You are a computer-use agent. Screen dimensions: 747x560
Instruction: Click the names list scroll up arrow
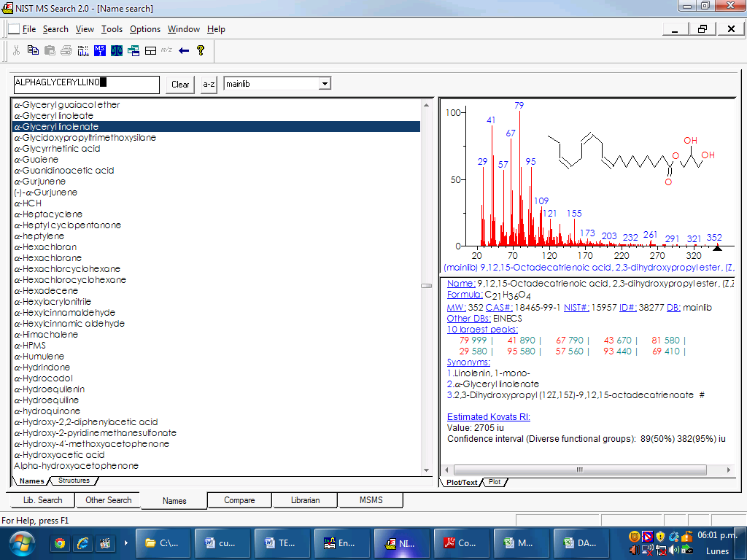tap(426, 105)
